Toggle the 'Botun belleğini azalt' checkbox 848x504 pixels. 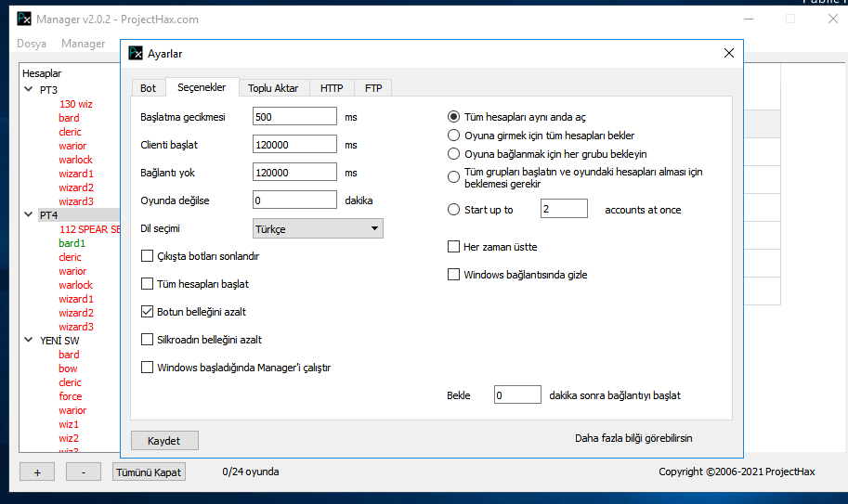(x=147, y=312)
